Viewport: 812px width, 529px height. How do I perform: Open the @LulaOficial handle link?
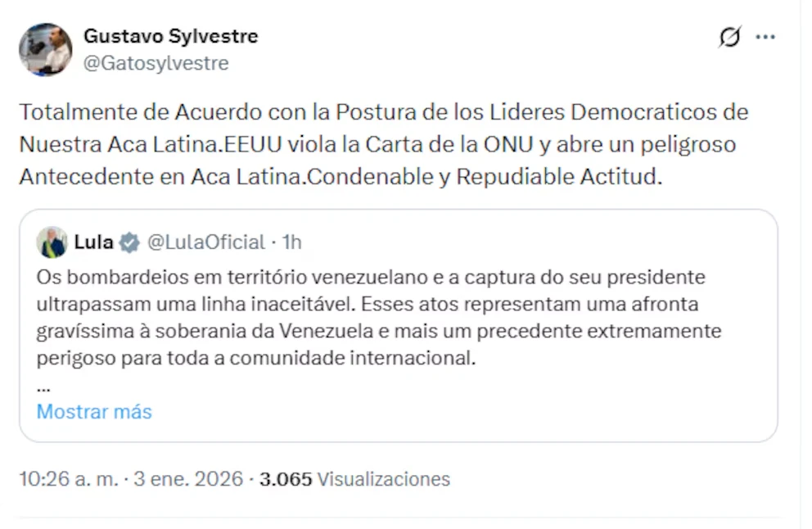pos(205,242)
